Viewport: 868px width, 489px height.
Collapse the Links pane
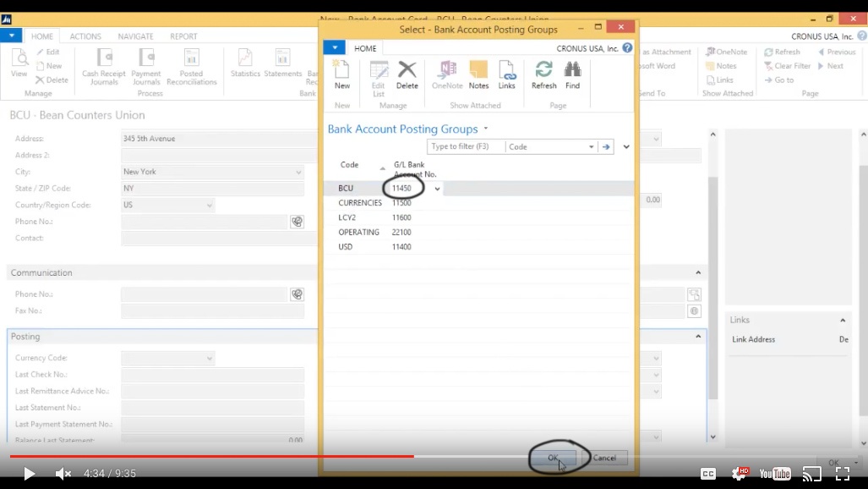pos(843,320)
